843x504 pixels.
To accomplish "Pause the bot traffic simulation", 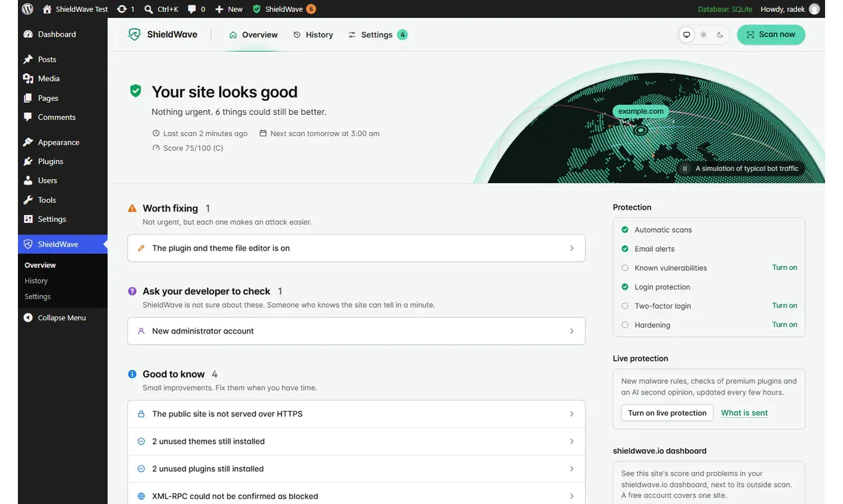I will tap(685, 168).
